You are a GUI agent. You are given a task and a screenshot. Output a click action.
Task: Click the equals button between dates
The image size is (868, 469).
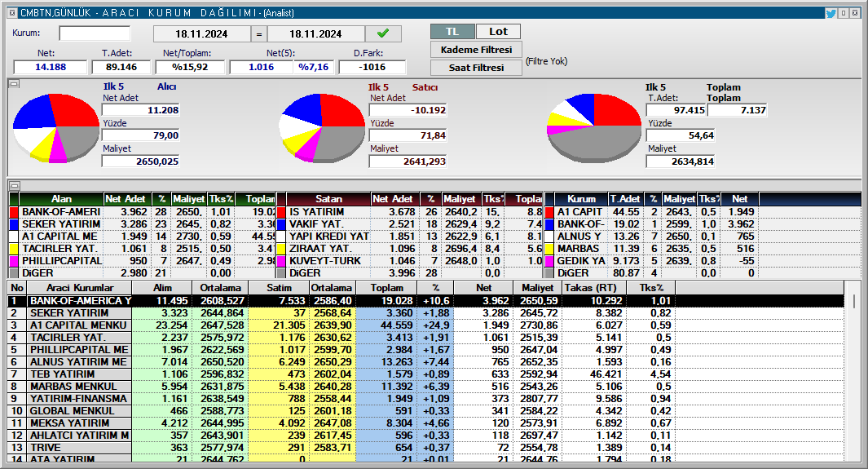click(x=258, y=33)
